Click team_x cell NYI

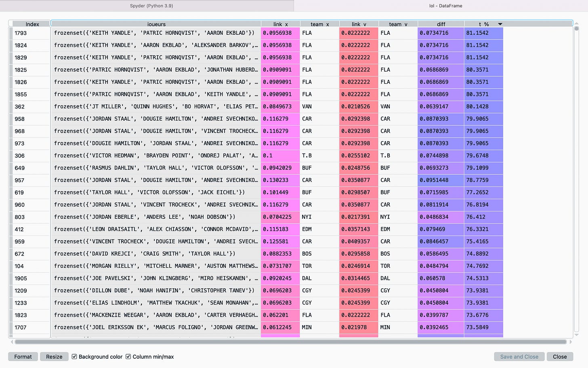(x=319, y=217)
